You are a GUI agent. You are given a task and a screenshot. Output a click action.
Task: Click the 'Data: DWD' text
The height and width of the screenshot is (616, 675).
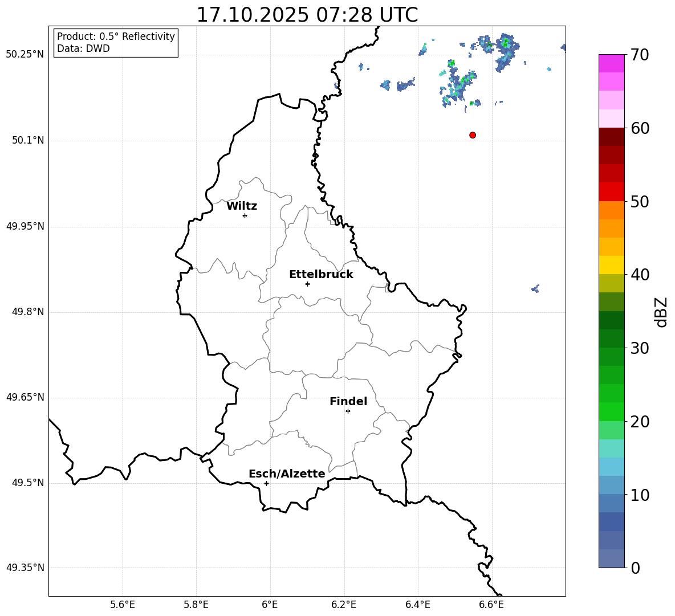pyautogui.click(x=83, y=48)
